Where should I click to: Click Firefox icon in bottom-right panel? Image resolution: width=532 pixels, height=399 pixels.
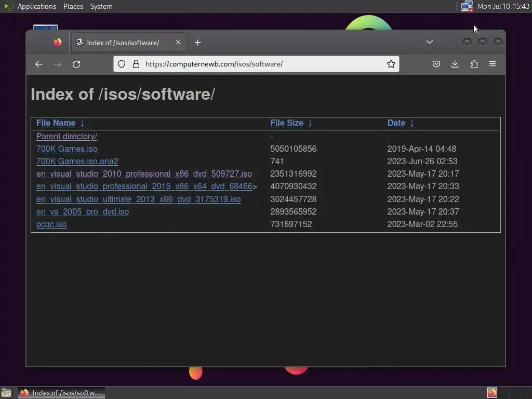click(x=493, y=393)
